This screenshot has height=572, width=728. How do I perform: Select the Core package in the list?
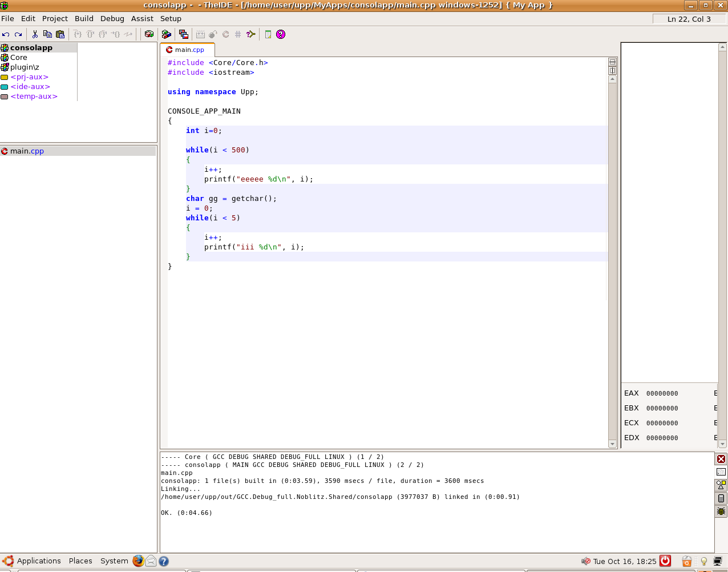click(x=18, y=58)
